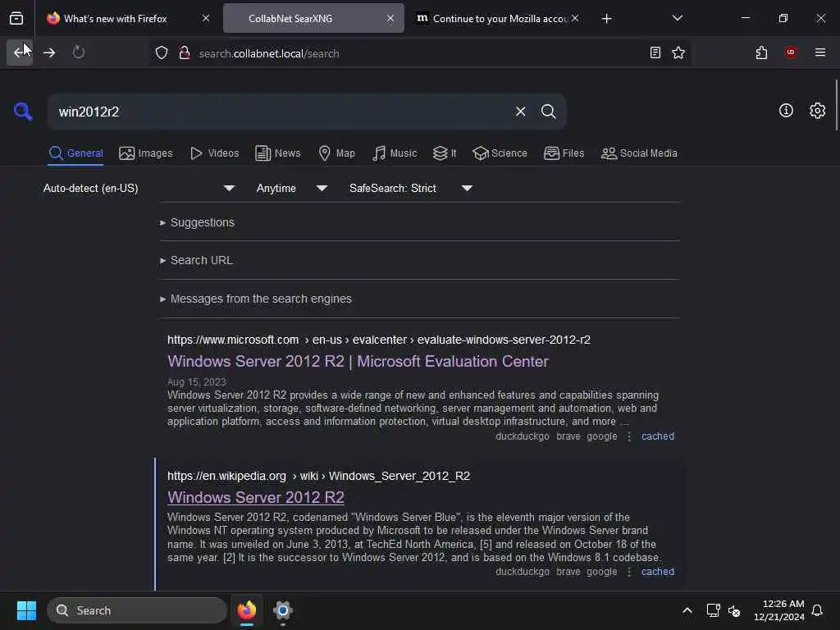The image size is (840, 630).
Task: Go back with the browser back arrow
Action: point(20,52)
